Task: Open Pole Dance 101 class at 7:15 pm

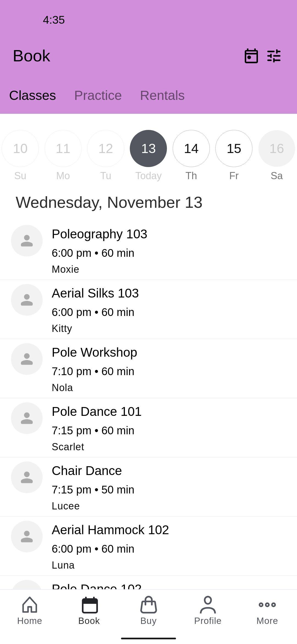Action: coord(148,428)
